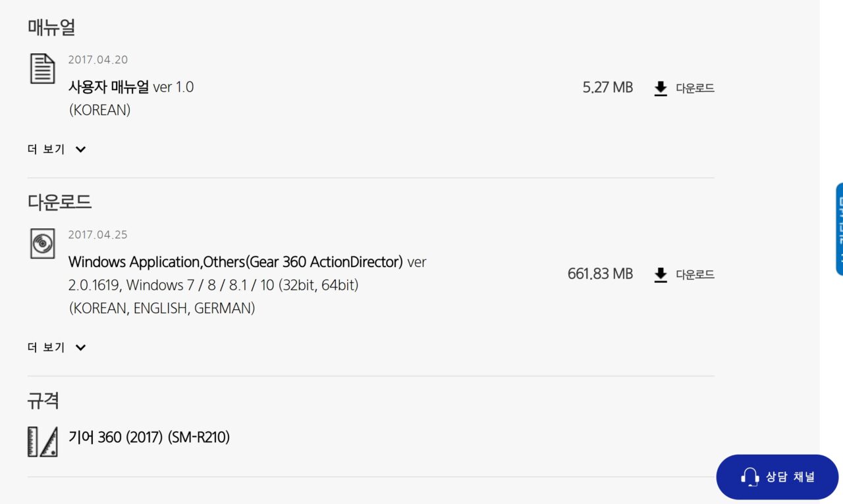Click the download arrow for the 5.27 MB manual

tap(661, 89)
